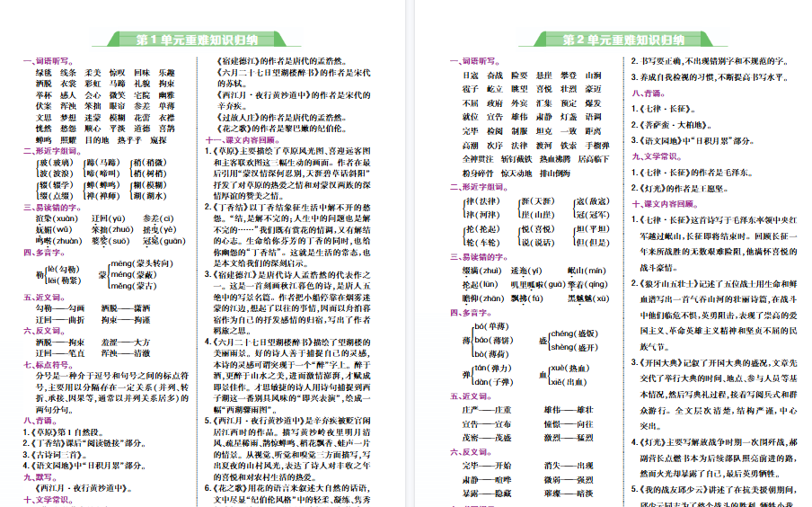Click the word '目的地'
This screenshot has height=507, width=812.
97,140
